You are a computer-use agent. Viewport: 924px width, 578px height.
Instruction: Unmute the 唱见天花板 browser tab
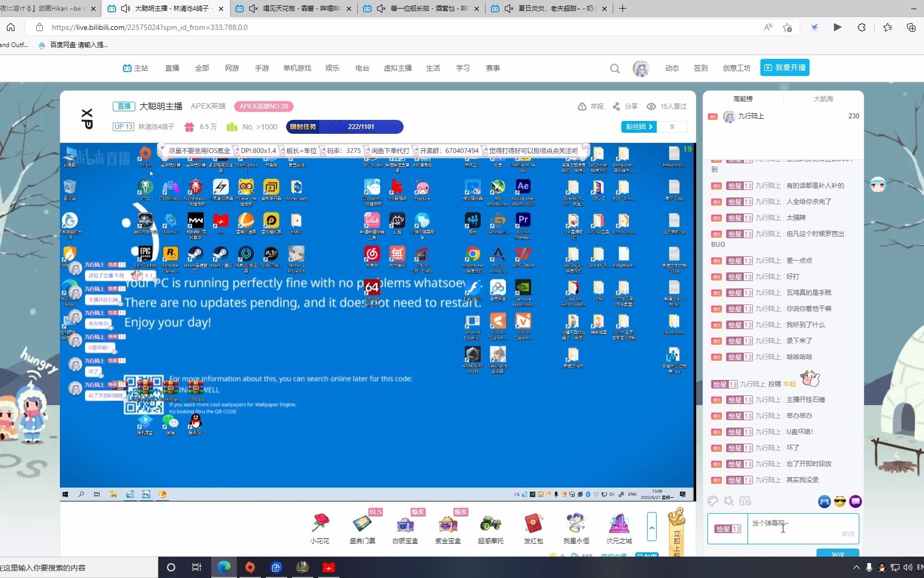pos(254,9)
